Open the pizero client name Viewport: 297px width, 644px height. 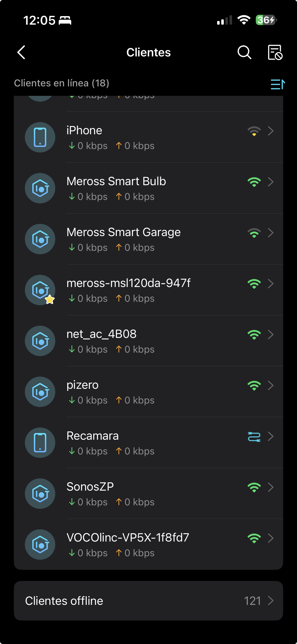pyautogui.click(x=82, y=385)
